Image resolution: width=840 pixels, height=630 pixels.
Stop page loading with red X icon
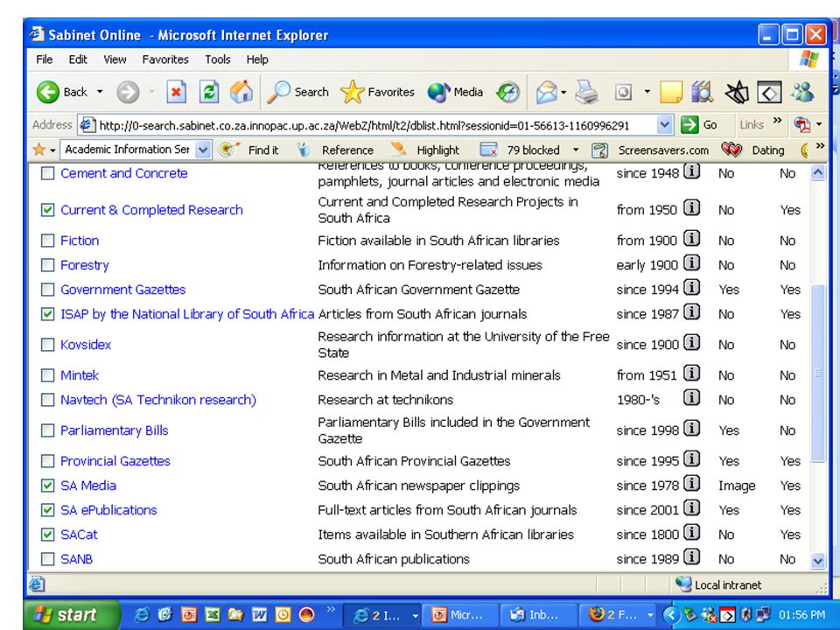tap(176, 92)
